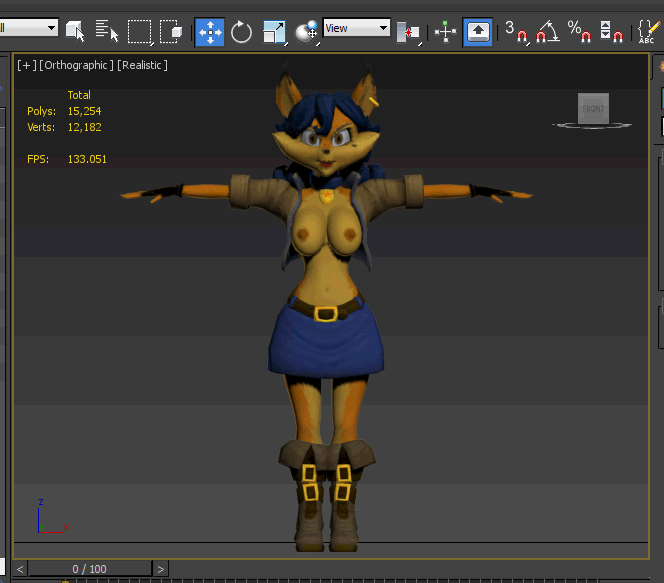Open the View reference coordinate dropdown

click(357, 28)
